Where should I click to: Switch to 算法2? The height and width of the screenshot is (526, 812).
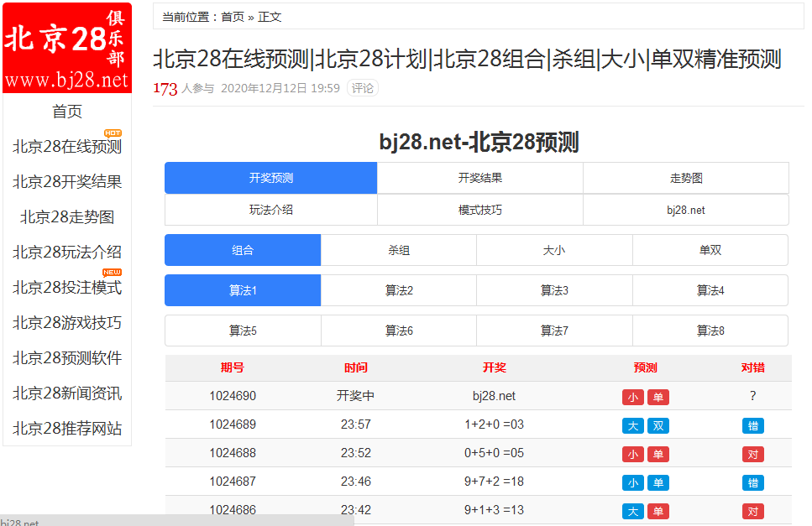(x=399, y=289)
